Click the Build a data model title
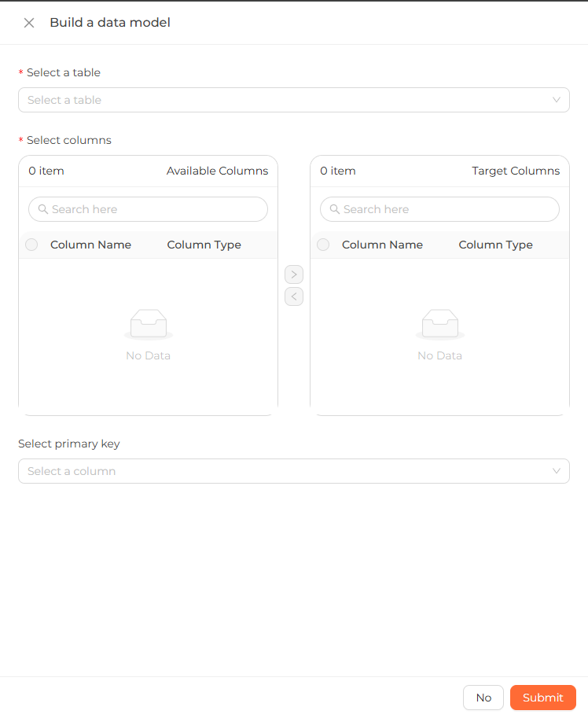 tap(110, 23)
